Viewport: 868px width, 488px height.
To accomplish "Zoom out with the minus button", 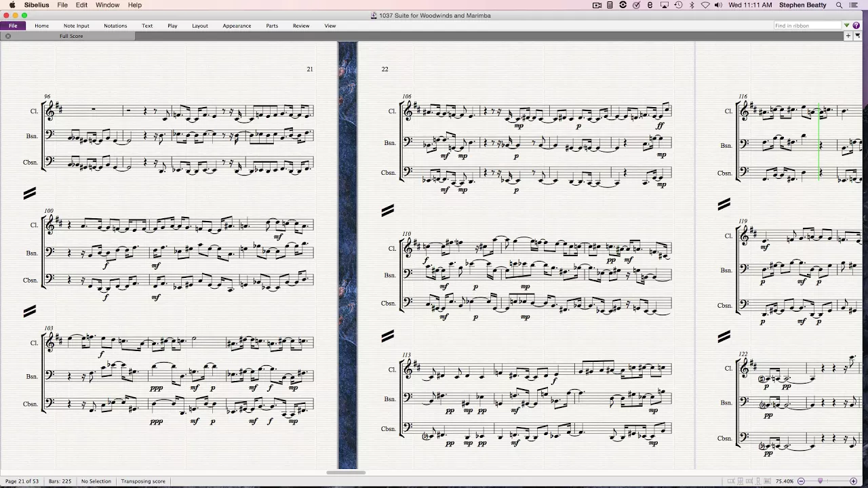I will (801, 481).
